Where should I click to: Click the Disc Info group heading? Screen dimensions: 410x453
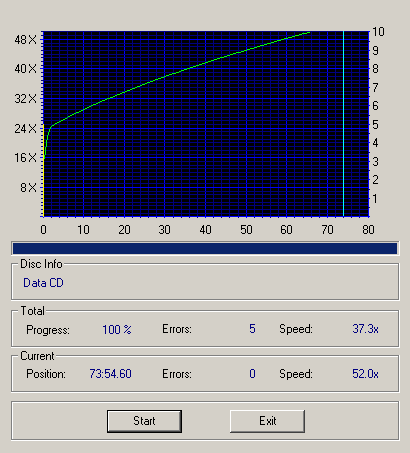[41, 264]
